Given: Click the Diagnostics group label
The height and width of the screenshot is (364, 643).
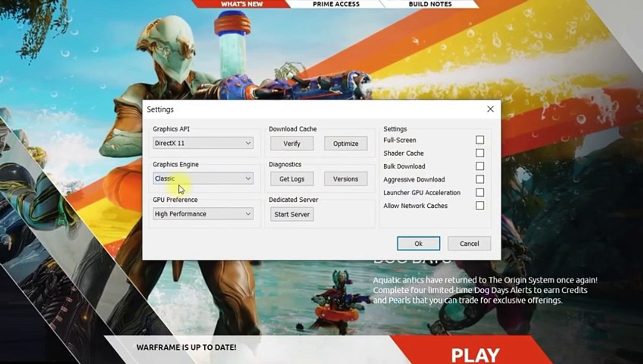Looking at the screenshot, I should click(285, 164).
